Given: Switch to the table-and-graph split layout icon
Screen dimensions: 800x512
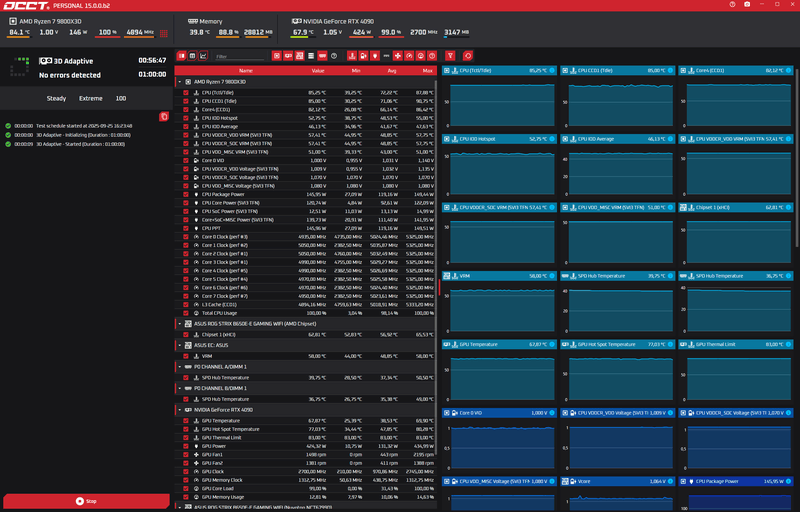Looking at the screenshot, I should point(181,56).
